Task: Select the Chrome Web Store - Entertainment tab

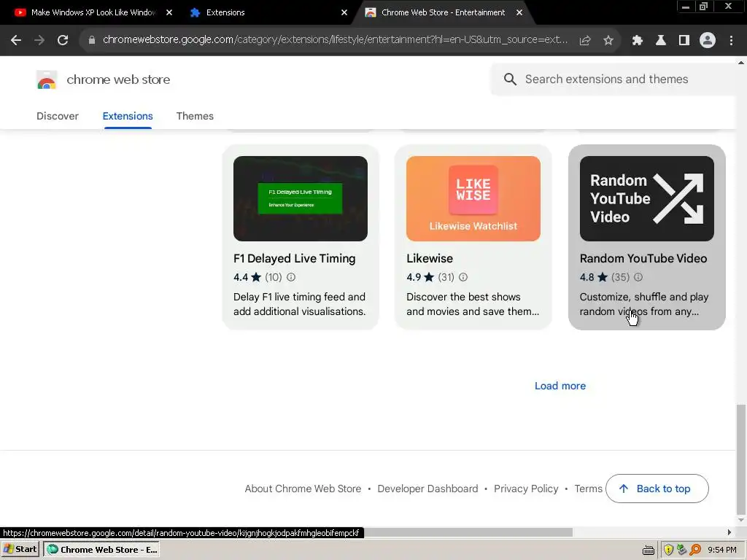Action: click(443, 12)
